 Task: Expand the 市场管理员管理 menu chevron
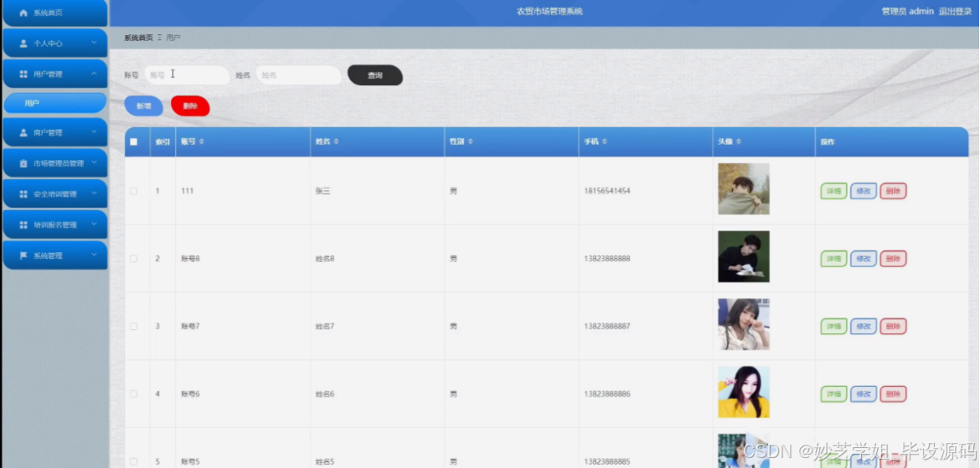pyautogui.click(x=95, y=162)
